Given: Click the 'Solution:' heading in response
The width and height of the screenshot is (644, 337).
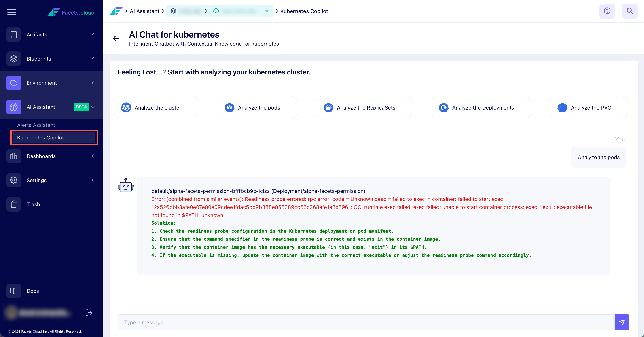Looking at the screenshot, I should (x=163, y=223).
